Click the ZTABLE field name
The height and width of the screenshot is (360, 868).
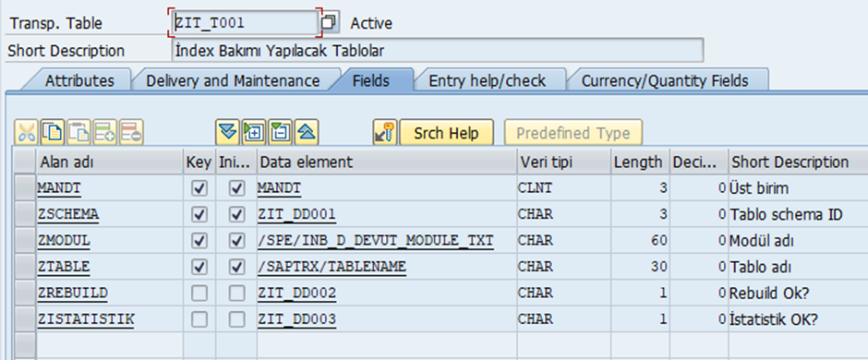pyautogui.click(x=64, y=267)
